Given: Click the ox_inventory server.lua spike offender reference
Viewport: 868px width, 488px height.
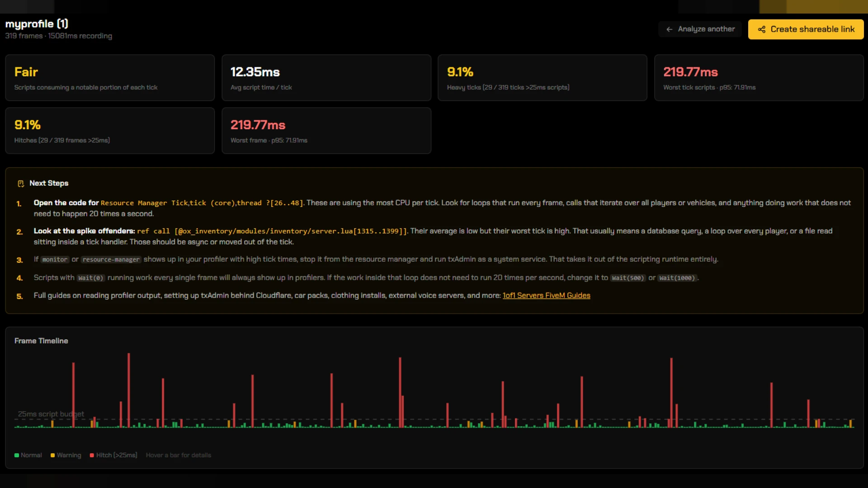Looking at the screenshot, I should pos(272,231).
